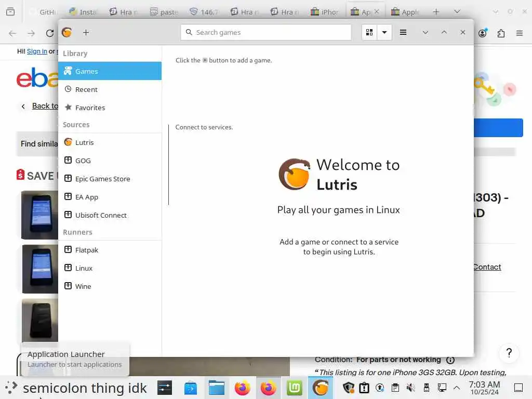Select the Wine runner

point(110,286)
